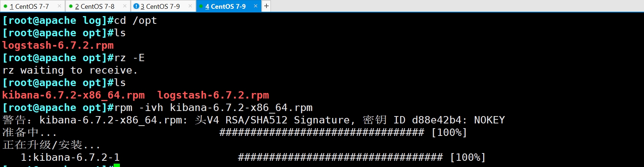Click the [100%] beside 1:kibana-6.7.2-1
Image resolution: width=644 pixels, height=167 pixels.
tap(468, 157)
